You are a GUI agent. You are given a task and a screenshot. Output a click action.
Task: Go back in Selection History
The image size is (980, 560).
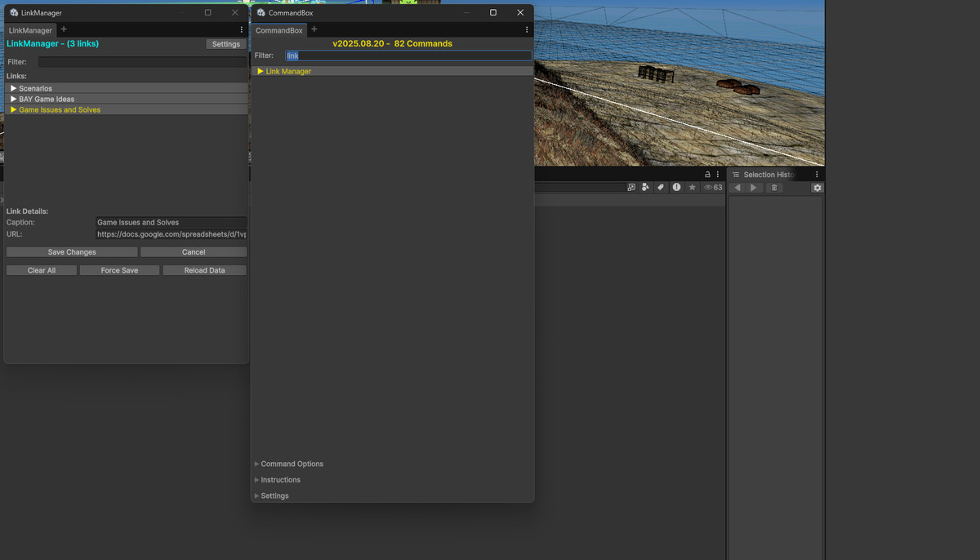point(737,188)
